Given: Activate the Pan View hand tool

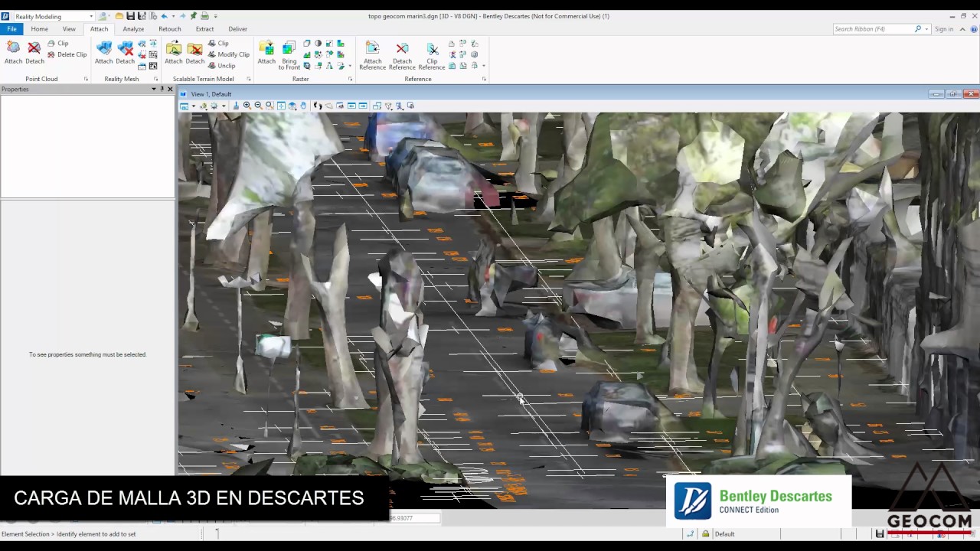Looking at the screenshot, I should [303, 106].
